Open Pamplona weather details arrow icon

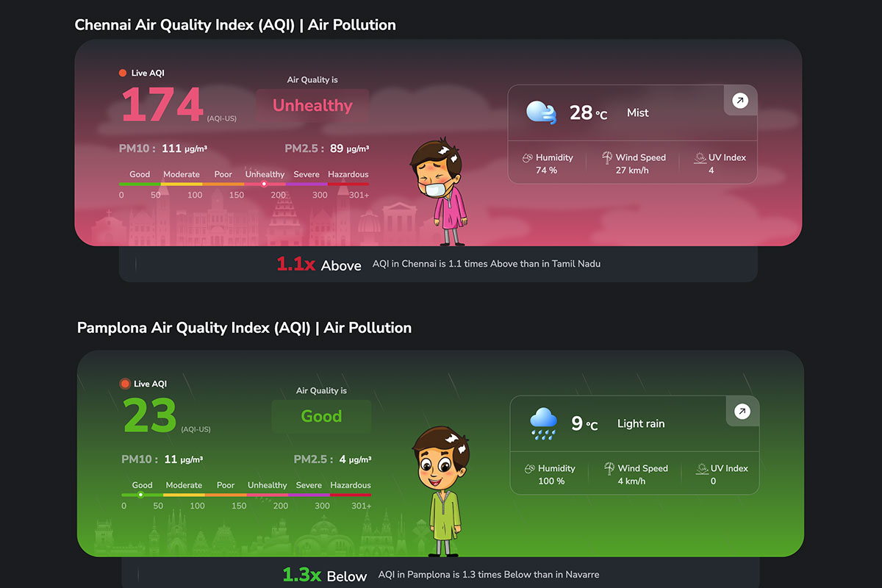coord(742,412)
